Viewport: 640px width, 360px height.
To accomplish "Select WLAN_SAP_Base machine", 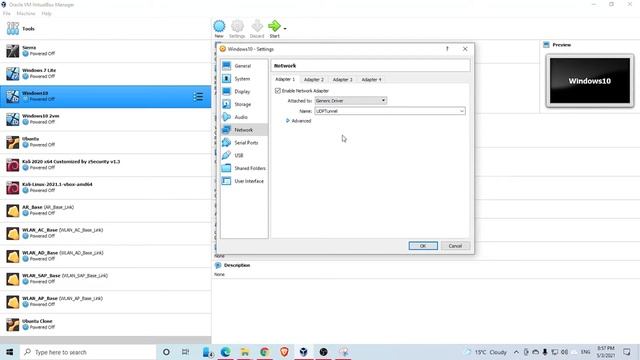I will pos(105,279).
